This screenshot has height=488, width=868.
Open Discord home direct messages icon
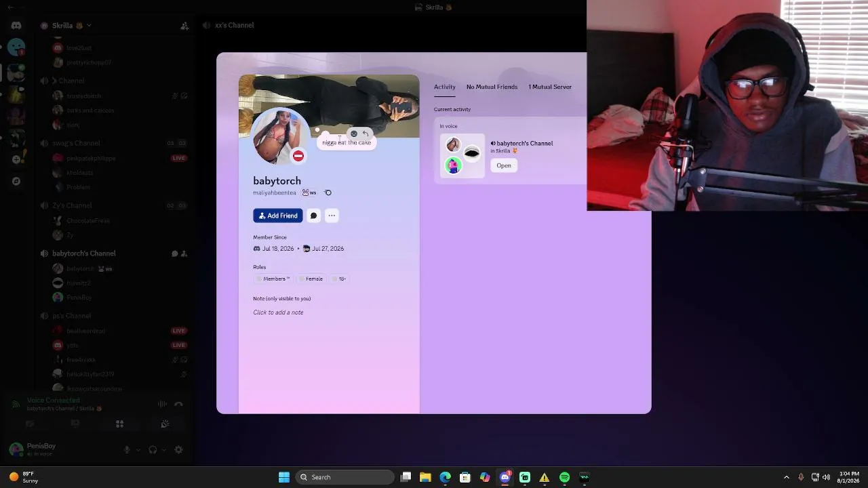click(16, 25)
